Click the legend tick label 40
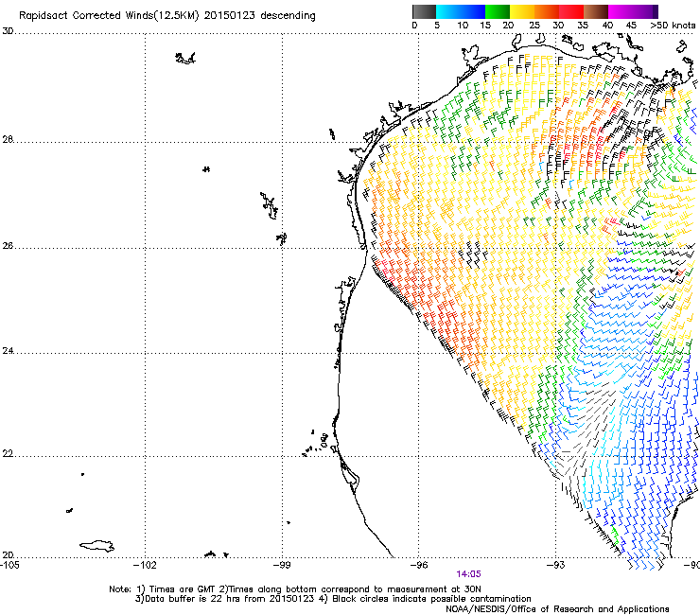 [607, 26]
